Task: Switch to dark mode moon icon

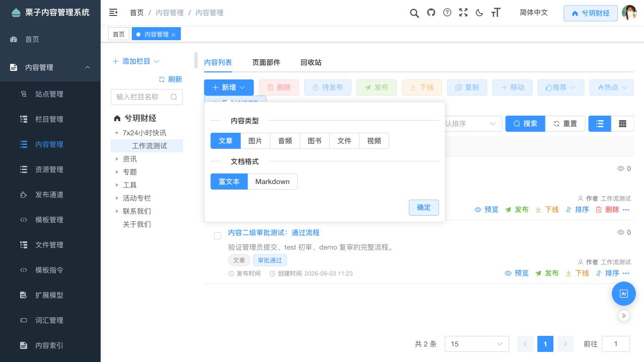Action: (479, 13)
